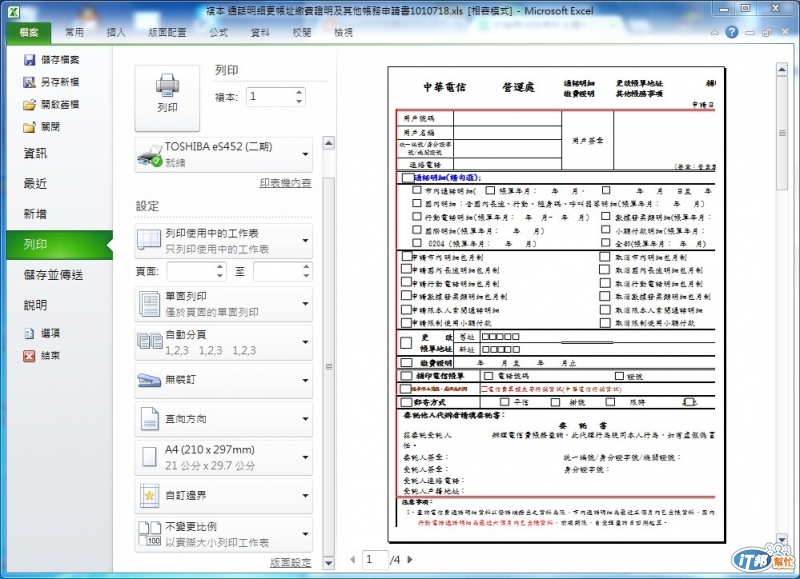The width and height of the screenshot is (800, 579).
Task: Minimize the ribbon with the caret icon
Action: (715, 33)
